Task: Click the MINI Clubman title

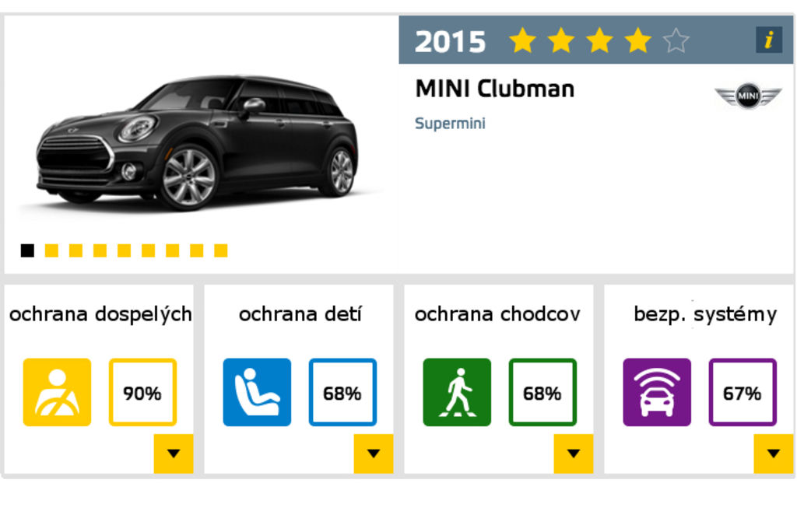Action: click(494, 89)
